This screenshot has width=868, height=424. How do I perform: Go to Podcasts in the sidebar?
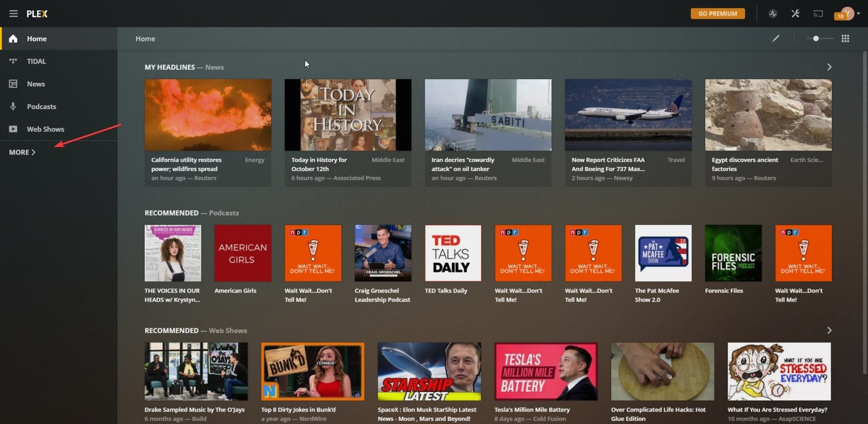pos(41,107)
